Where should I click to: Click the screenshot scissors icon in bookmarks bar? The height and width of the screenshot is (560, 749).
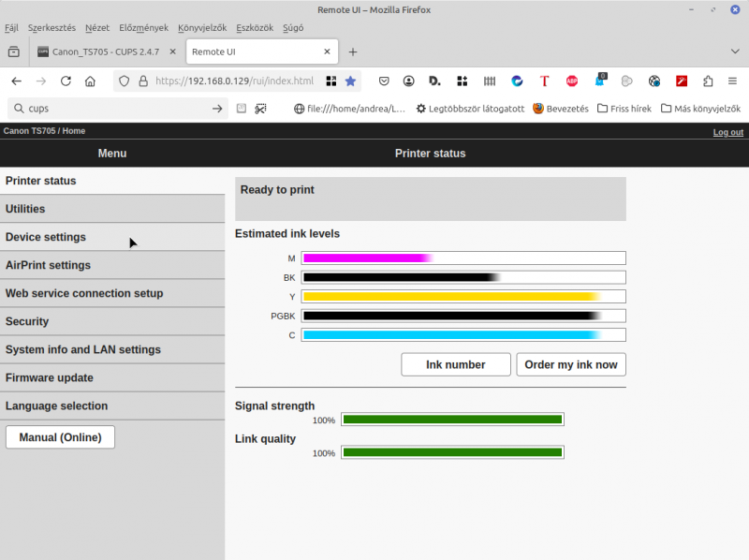(x=260, y=109)
